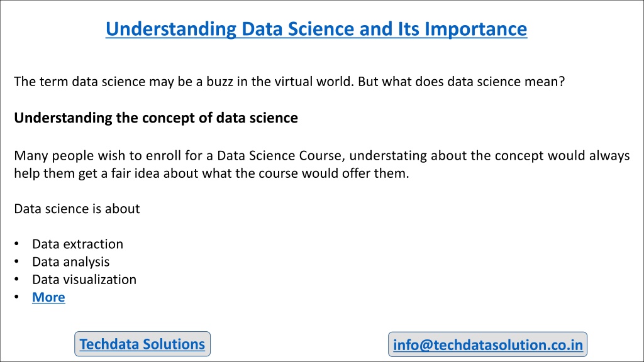The image size is (644, 362).
Task: Select the 'Data extraction' bullet text
Action: [77, 244]
